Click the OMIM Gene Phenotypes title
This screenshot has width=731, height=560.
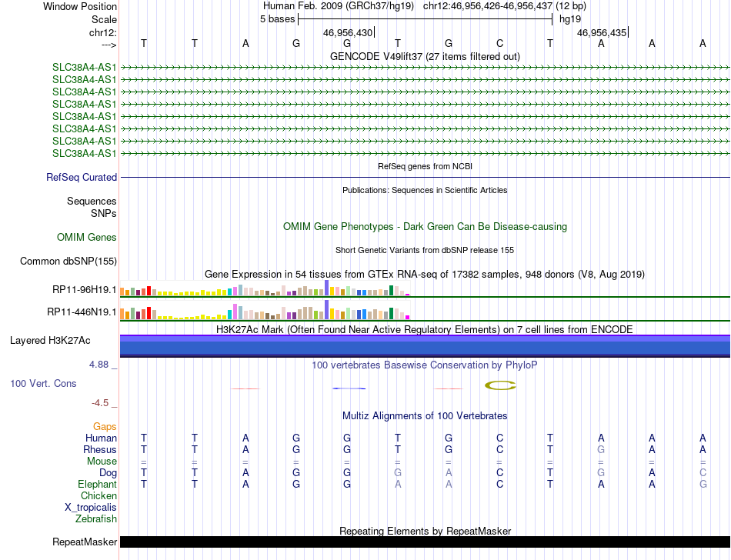coord(426,226)
